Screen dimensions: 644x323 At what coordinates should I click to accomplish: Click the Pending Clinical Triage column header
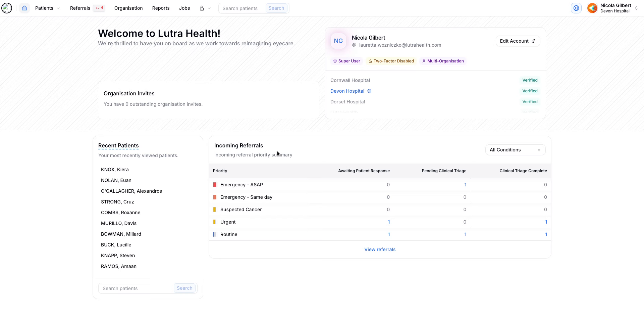pos(444,171)
